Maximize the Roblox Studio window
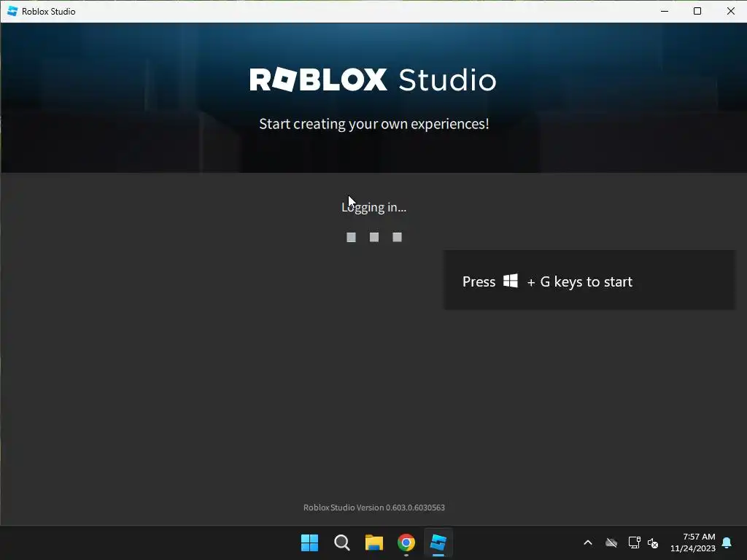The image size is (747, 560). [x=697, y=11]
